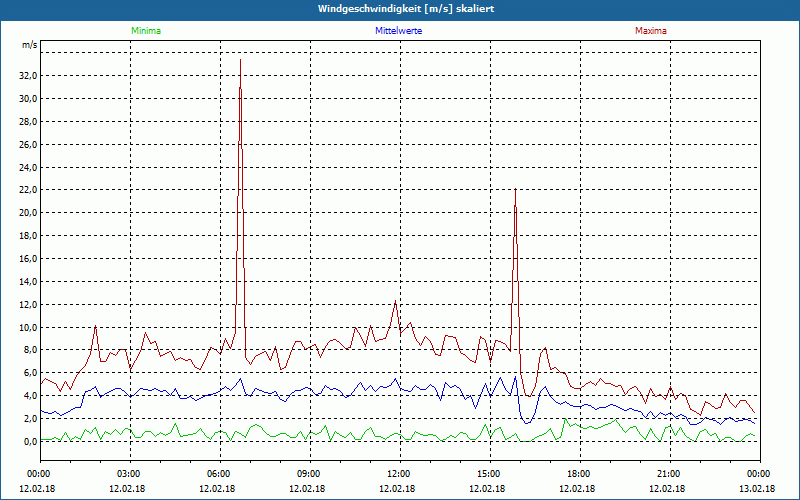Select the 21:00 time axis label
This screenshot has height=500, width=800.
click(668, 474)
